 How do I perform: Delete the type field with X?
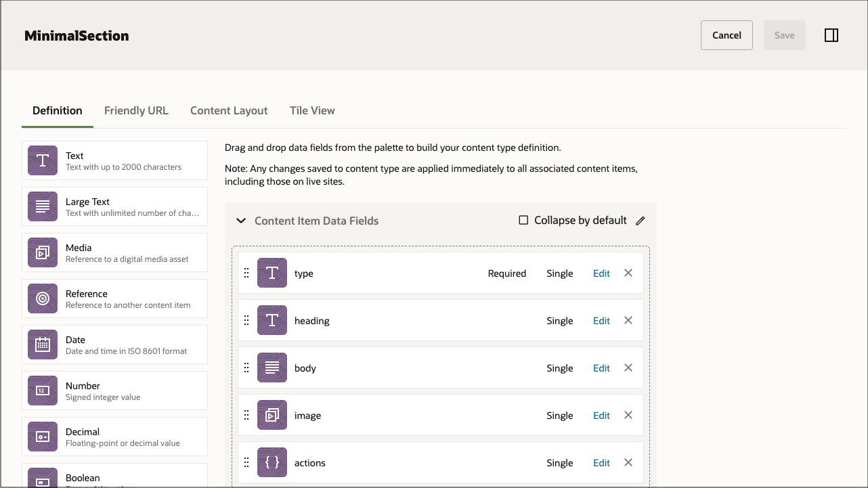pos(628,273)
